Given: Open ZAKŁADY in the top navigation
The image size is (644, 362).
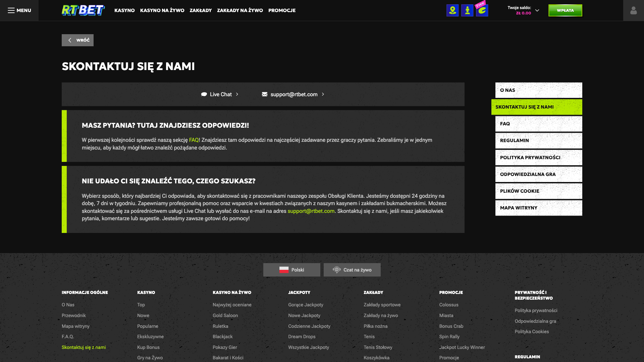Looking at the screenshot, I should (201, 10).
